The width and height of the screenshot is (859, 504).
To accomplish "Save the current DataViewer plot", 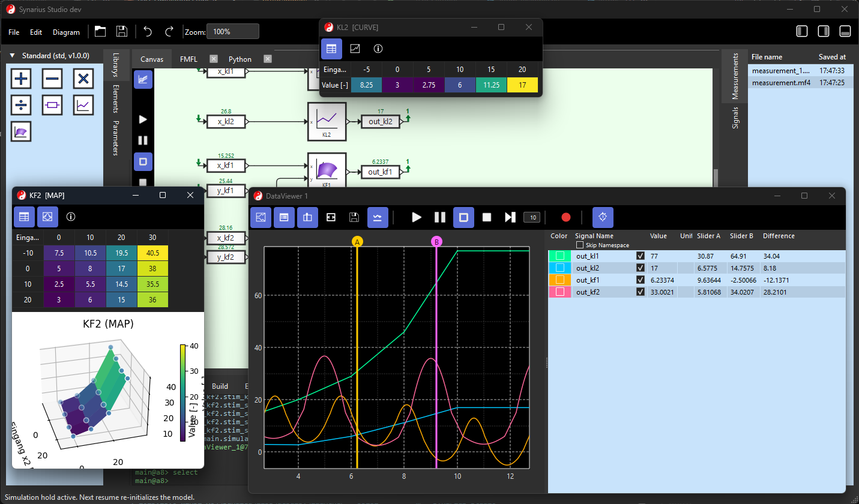I will point(354,217).
